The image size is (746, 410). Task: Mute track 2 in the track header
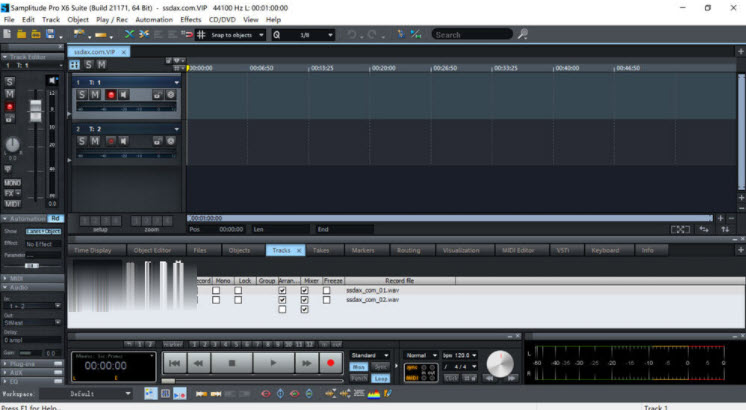[x=96, y=142]
